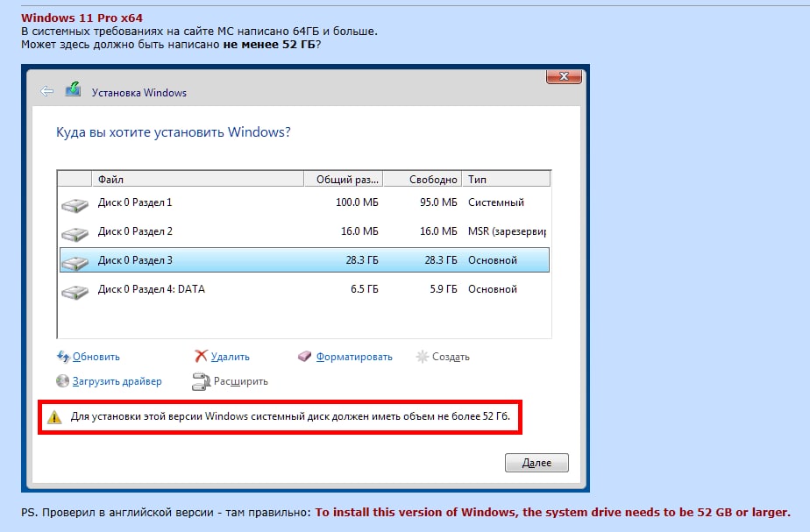Close the Windows Setup dialog
Image resolution: width=810 pixels, height=532 pixels.
pos(565,76)
